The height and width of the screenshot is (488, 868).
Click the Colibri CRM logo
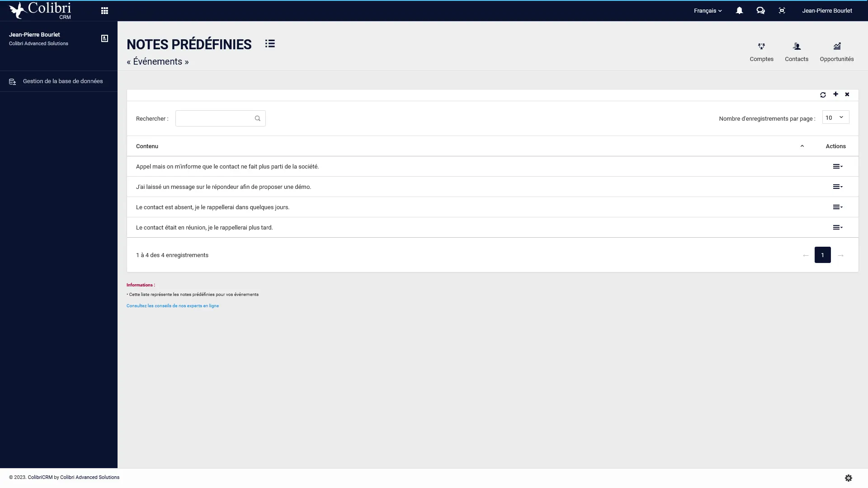pos(40,11)
